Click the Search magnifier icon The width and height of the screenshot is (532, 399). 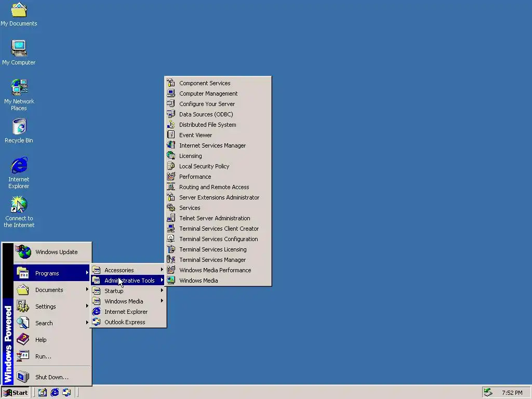(23, 323)
